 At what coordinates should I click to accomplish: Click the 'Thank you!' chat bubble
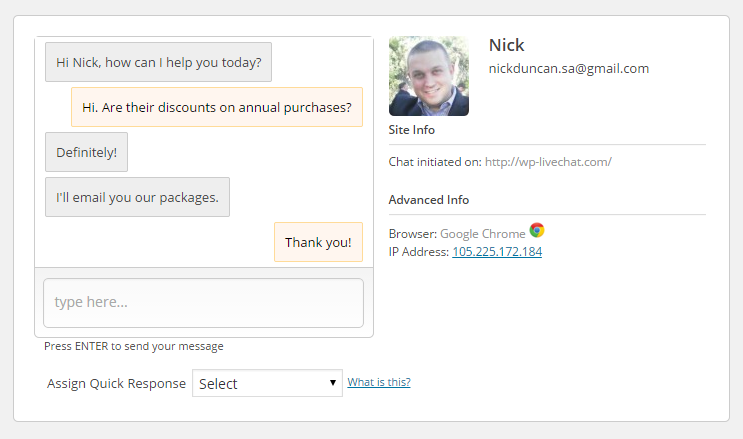[318, 242]
